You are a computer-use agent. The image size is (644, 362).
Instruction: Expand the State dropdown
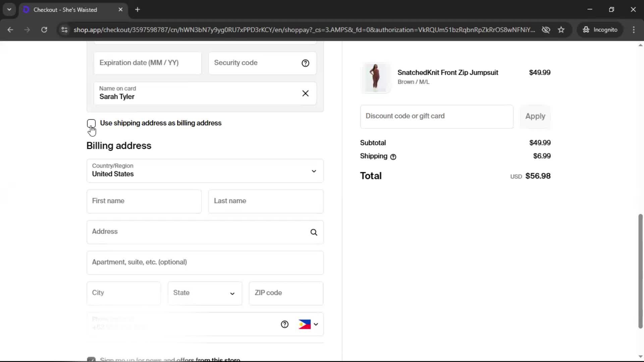click(x=205, y=293)
